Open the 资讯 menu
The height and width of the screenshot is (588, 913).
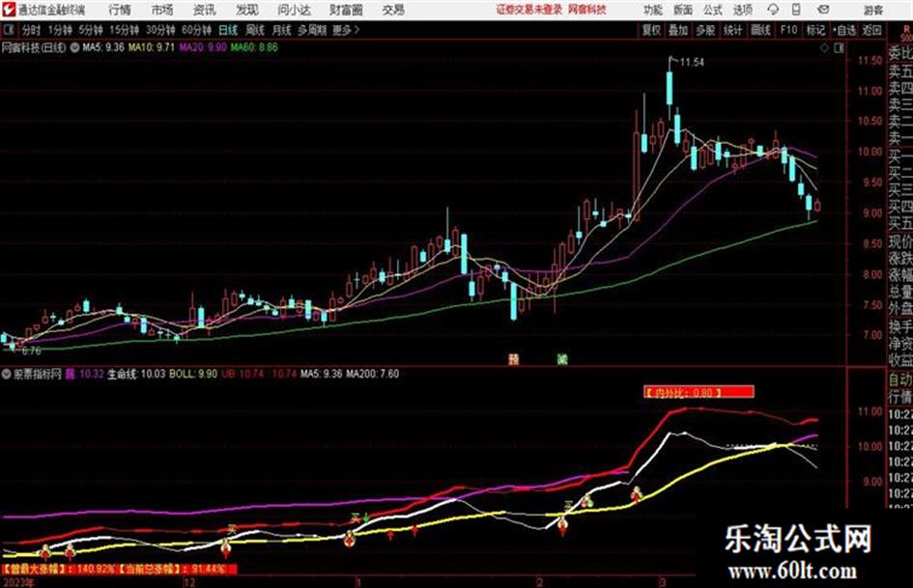click(x=205, y=10)
